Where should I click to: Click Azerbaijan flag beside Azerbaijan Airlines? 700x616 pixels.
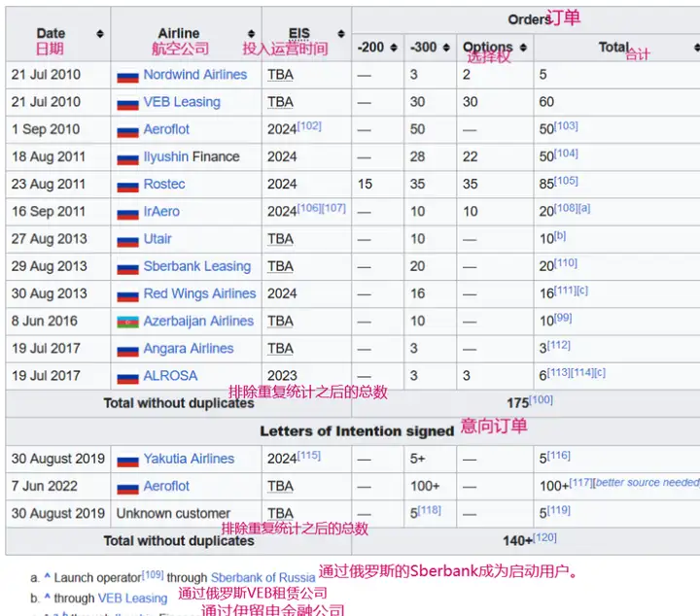pos(127,322)
